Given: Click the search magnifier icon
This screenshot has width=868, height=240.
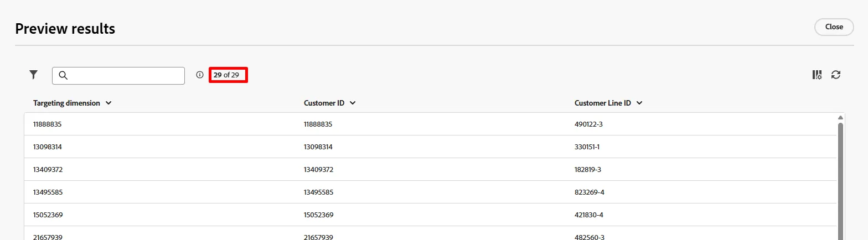Looking at the screenshot, I should [63, 75].
